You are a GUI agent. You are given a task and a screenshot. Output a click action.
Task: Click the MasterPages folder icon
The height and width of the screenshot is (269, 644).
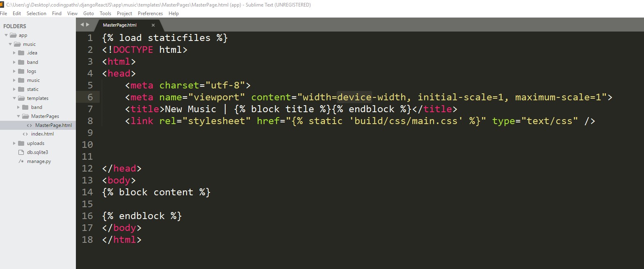25,116
